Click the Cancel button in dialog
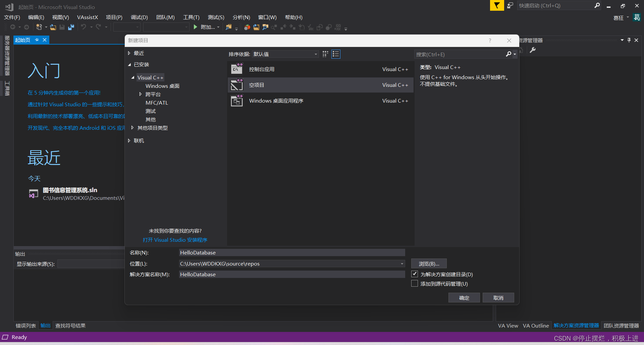 point(498,298)
